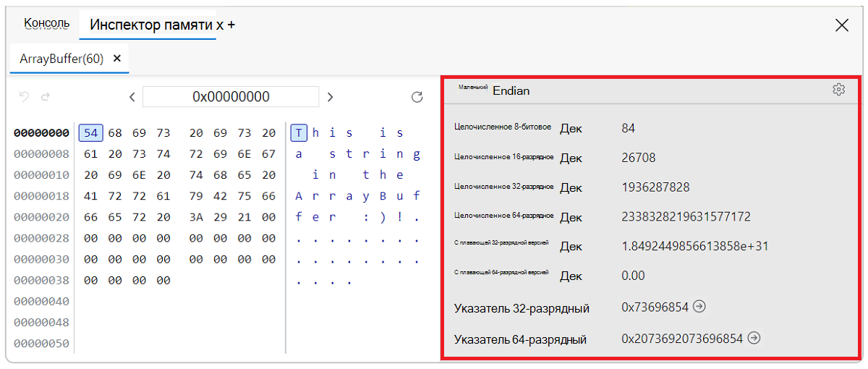Select the highlighted byte 54
This screenshot has width=868, height=369.
pos(90,133)
